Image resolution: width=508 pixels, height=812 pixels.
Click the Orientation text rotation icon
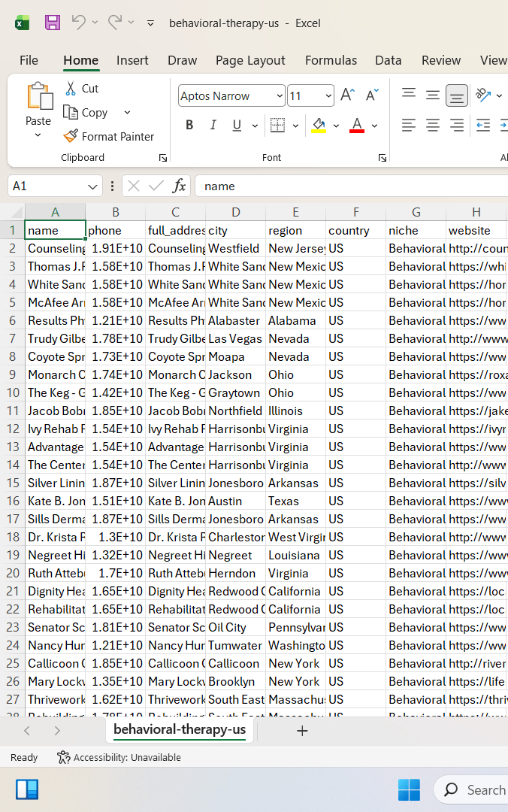pyautogui.click(x=483, y=95)
